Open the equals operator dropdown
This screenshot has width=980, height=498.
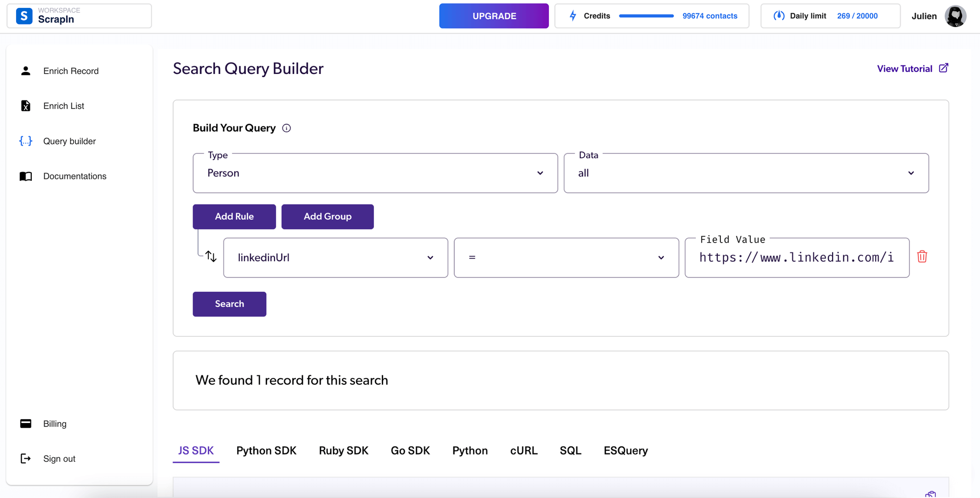click(x=566, y=258)
